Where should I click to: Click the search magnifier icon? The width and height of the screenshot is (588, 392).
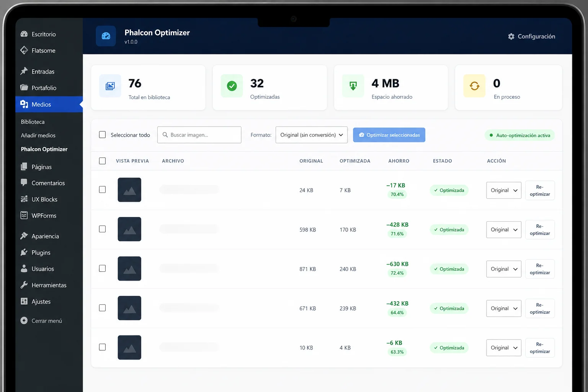coord(165,135)
